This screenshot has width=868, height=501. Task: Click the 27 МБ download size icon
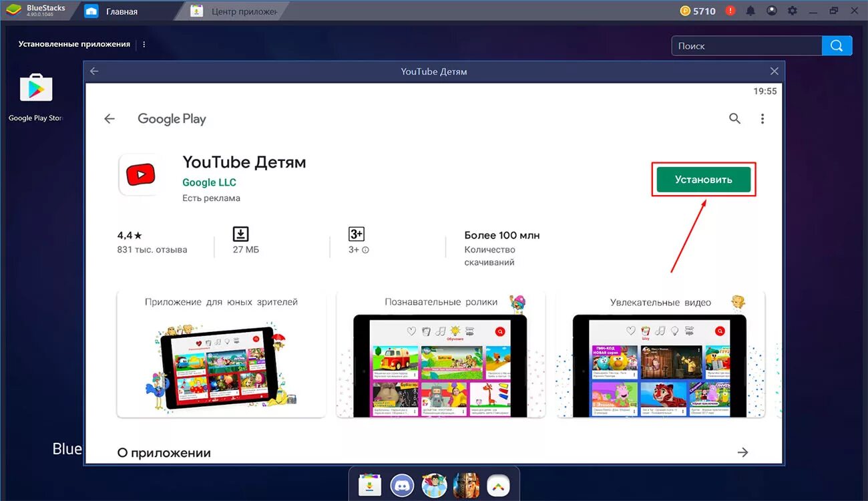coord(240,234)
